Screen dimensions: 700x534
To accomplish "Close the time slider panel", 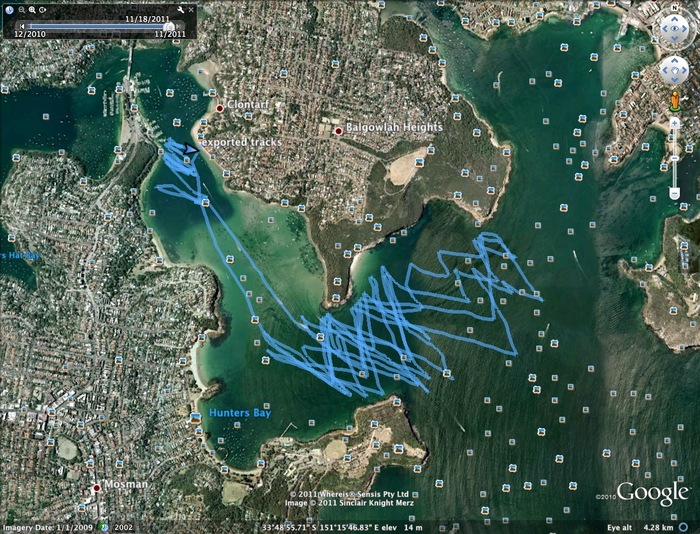I will (x=191, y=8).
